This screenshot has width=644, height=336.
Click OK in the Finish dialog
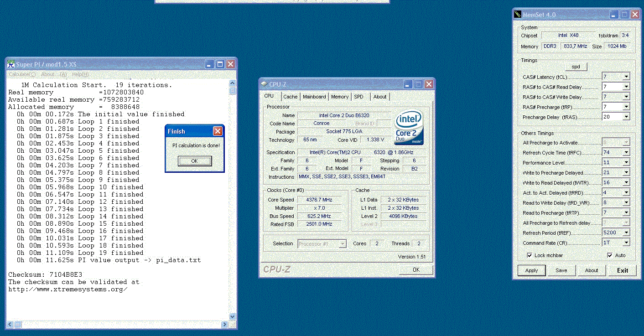(x=195, y=161)
